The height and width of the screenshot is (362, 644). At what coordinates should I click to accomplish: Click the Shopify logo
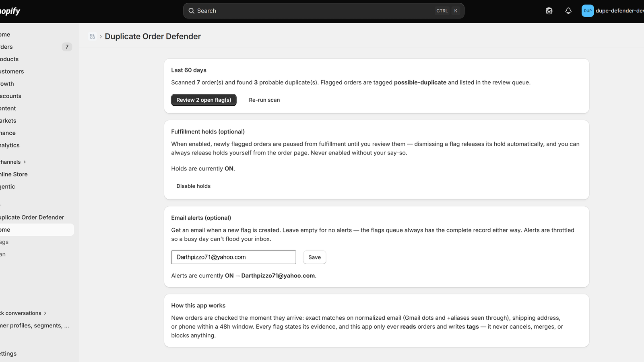pos(10,11)
